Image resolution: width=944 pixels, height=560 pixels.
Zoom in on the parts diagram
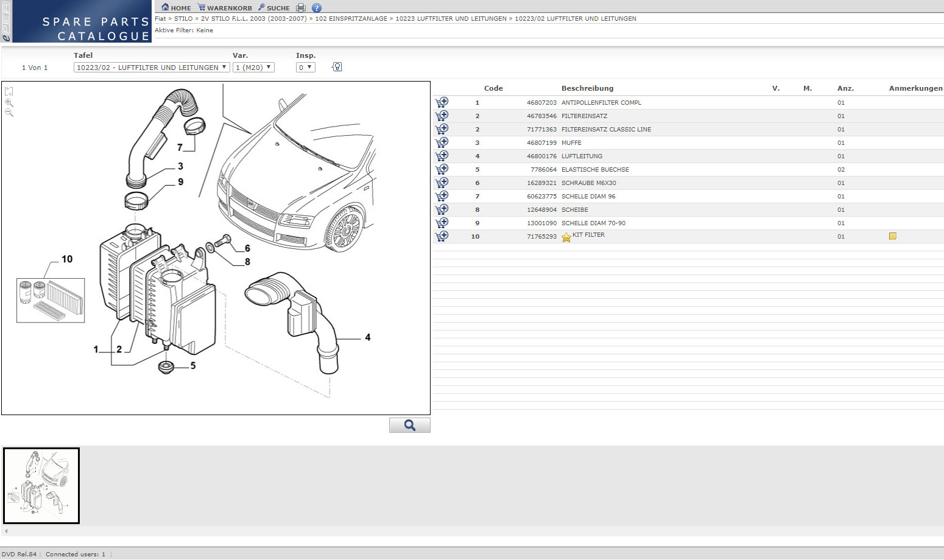click(9, 102)
